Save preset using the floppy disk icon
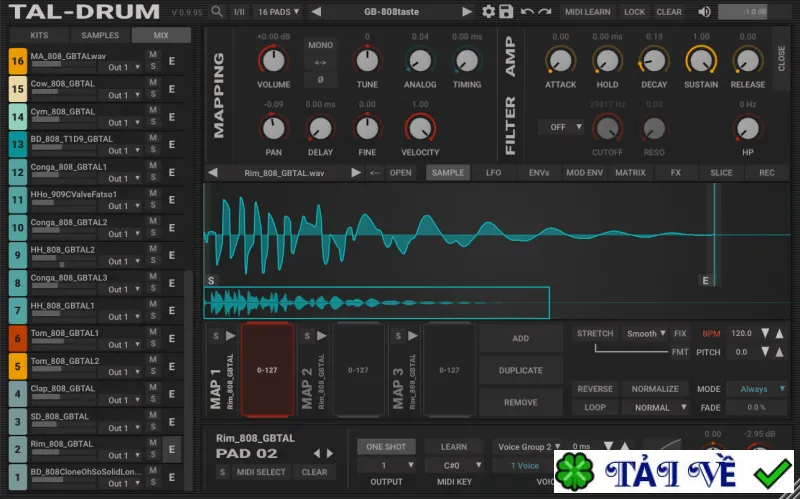The height and width of the screenshot is (499, 800). 506,12
